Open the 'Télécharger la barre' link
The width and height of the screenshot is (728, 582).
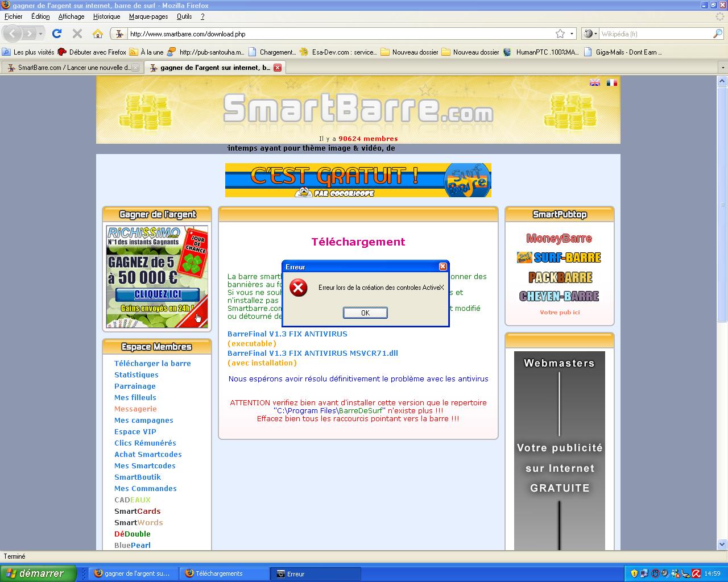click(152, 363)
